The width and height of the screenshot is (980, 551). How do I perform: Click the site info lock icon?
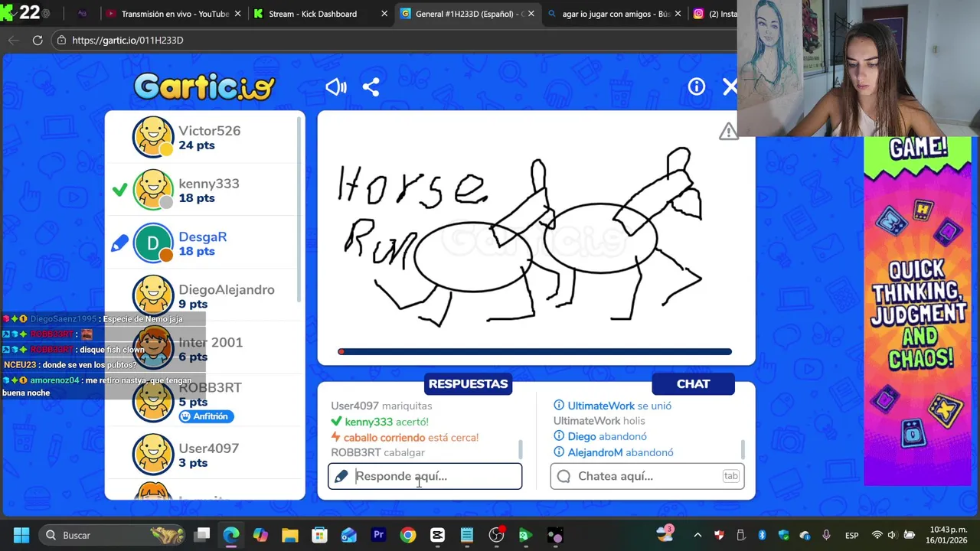(61, 40)
